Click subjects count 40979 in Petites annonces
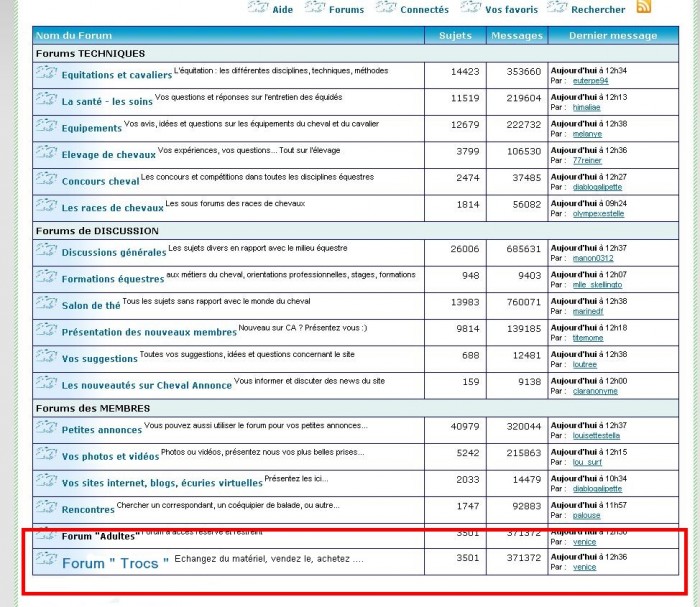The height and width of the screenshot is (607, 700). click(464, 426)
